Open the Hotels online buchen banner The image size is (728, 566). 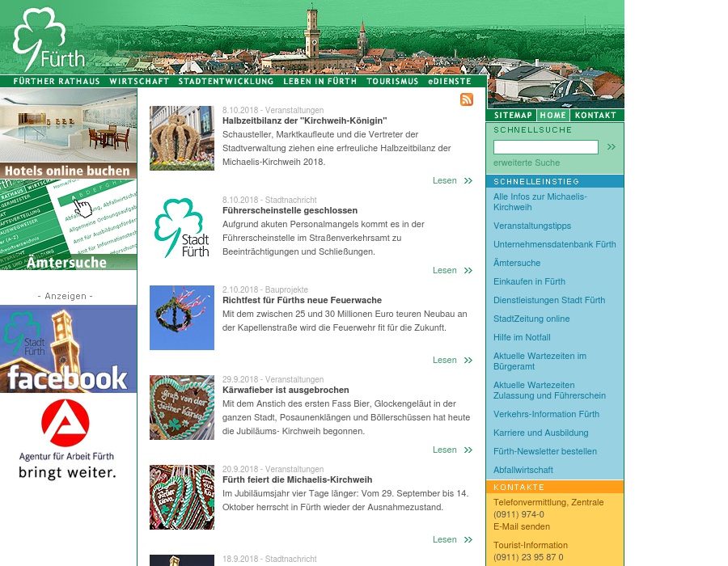click(x=68, y=134)
